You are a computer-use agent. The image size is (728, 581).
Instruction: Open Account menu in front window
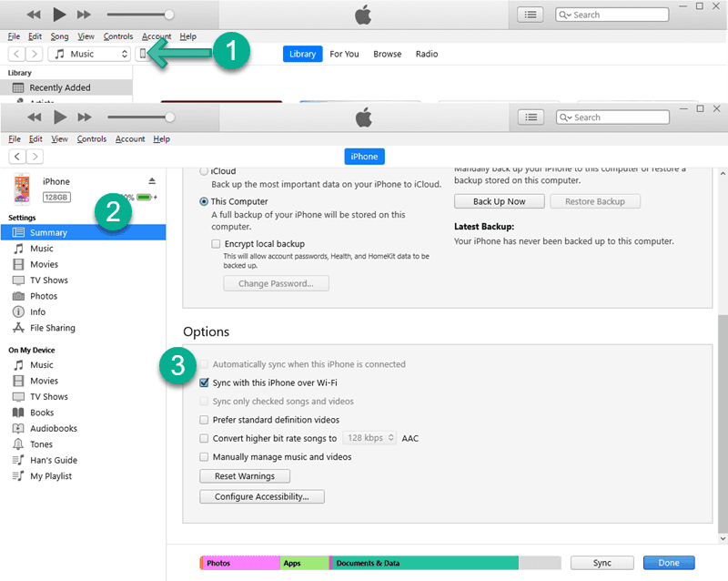pos(130,139)
